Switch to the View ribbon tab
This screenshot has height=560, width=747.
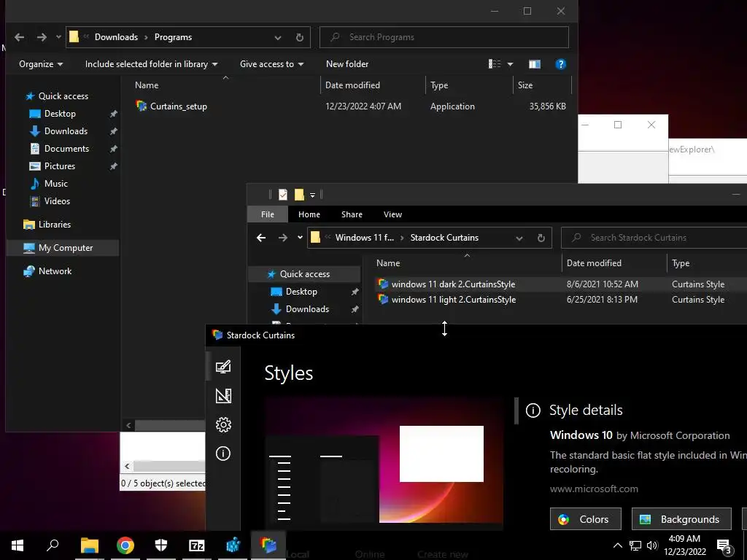[392, 214]
